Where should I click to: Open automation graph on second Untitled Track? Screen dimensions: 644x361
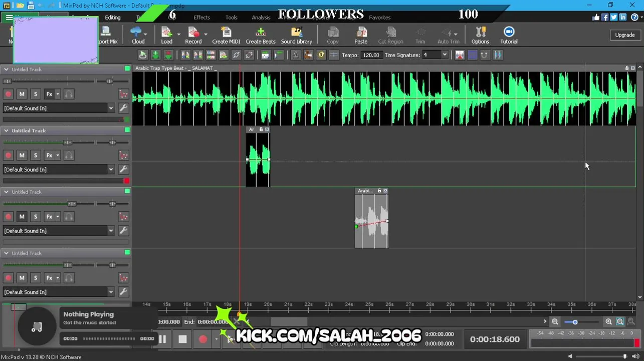click(123, 155)
